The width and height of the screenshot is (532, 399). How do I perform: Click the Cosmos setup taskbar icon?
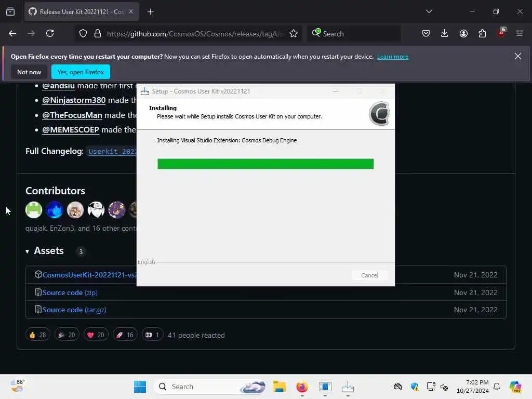tap(348, 387)
